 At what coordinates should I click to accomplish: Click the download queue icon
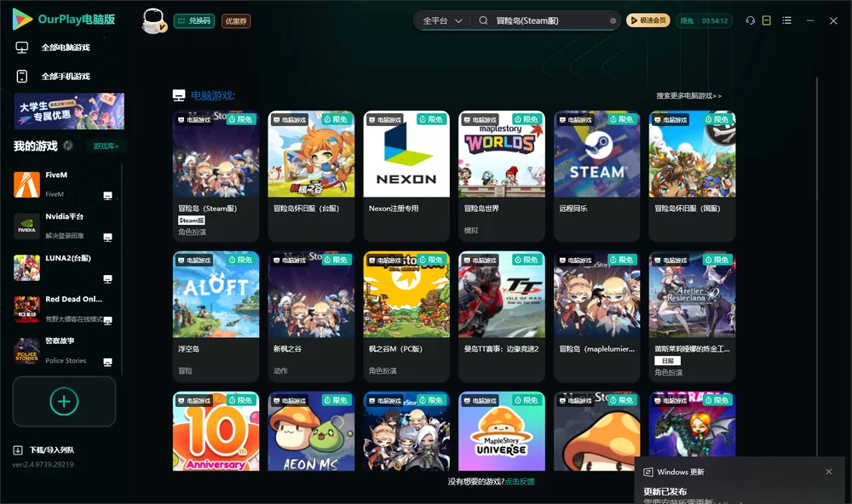tap(18, 450)
